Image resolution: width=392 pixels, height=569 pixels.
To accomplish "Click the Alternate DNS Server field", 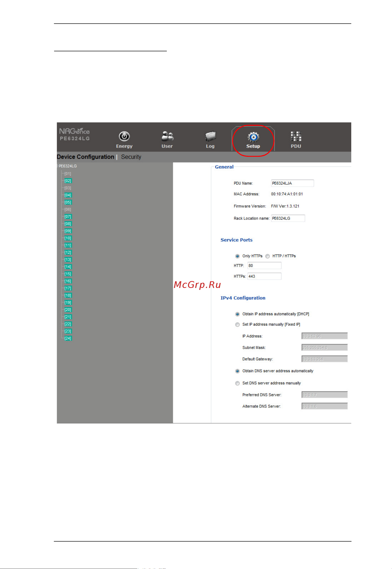I will coord(325,406).
